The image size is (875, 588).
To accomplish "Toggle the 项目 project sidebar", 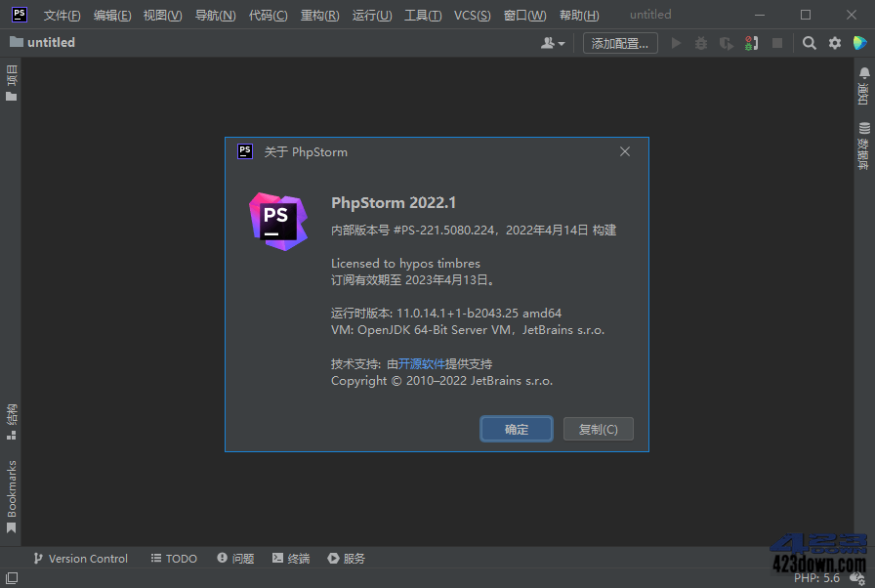I will 11,78.
